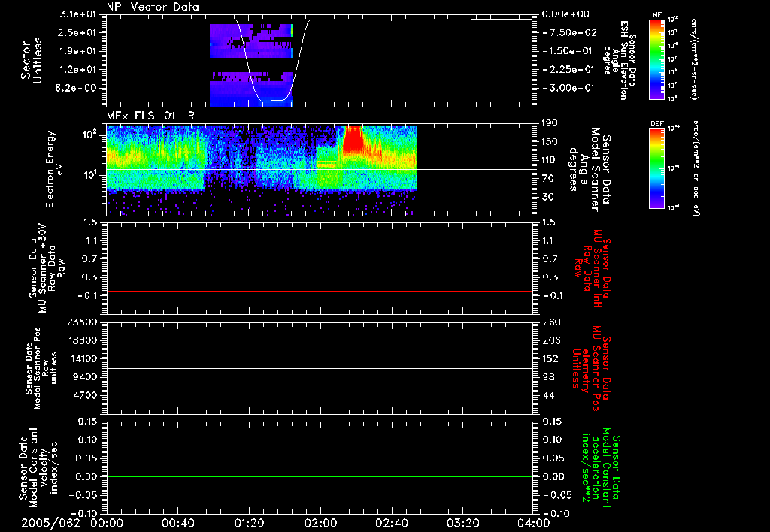The height and width of the screenshot is (532, 770).
Task: Click the 00:40 time tick label
Action: click(177, 523)
